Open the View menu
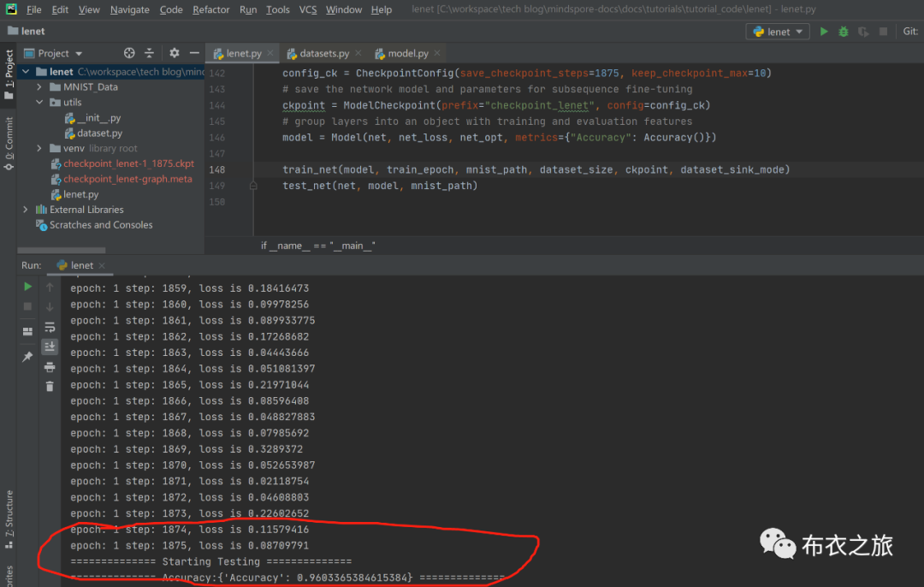 [89, 9]
